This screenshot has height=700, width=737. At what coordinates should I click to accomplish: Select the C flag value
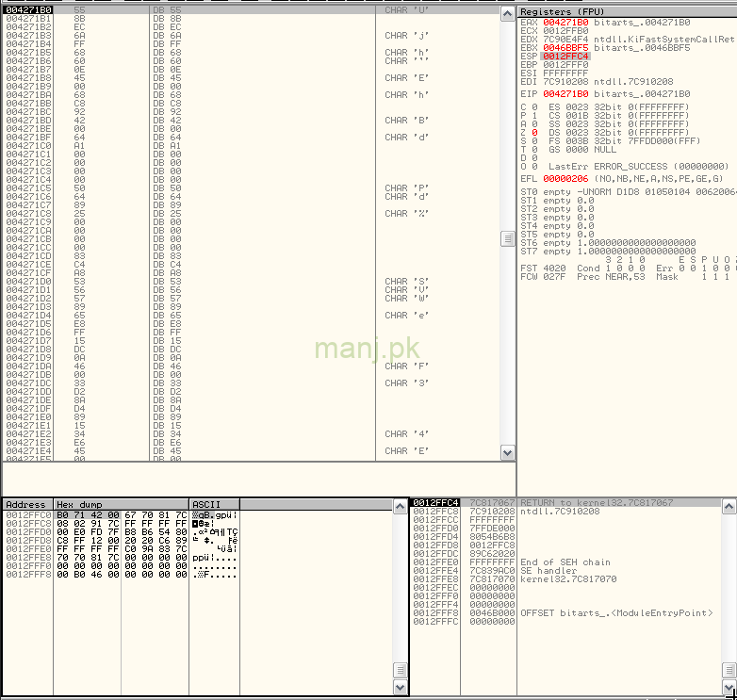pos(534,106)
